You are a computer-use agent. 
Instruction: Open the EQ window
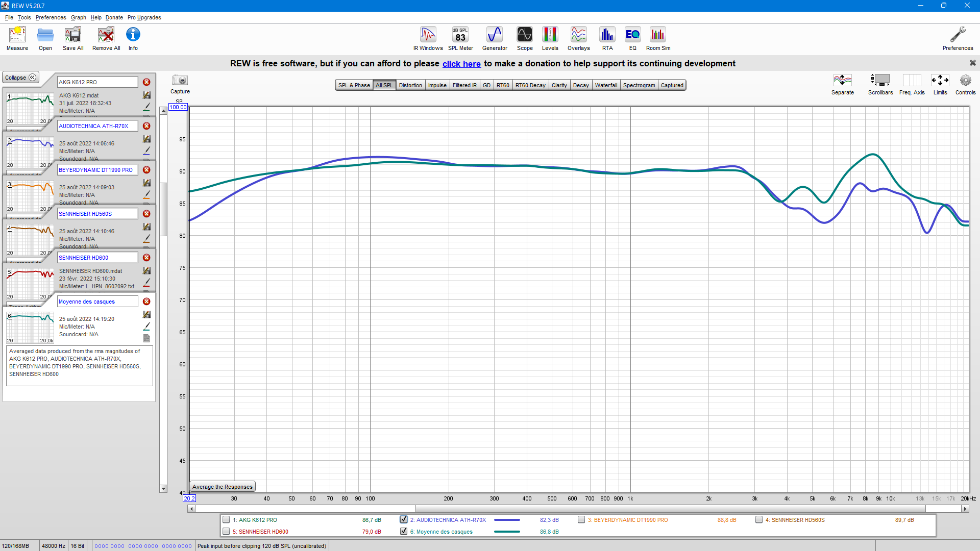(633, 39)
